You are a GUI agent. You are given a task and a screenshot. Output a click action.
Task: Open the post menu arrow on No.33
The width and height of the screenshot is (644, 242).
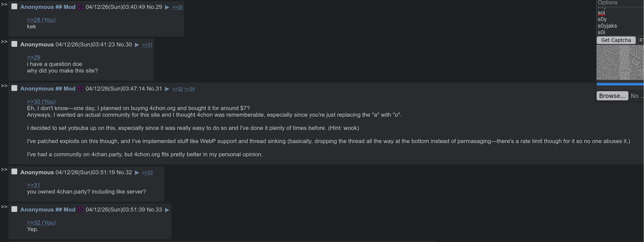167,210
